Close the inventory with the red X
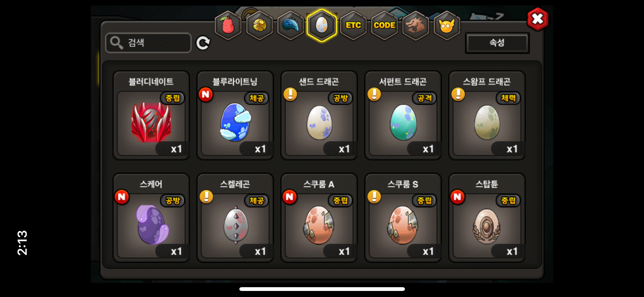Image resolution: width=644 pixels, height=297 pixels. pyautogui.click(x=538, y=19)
